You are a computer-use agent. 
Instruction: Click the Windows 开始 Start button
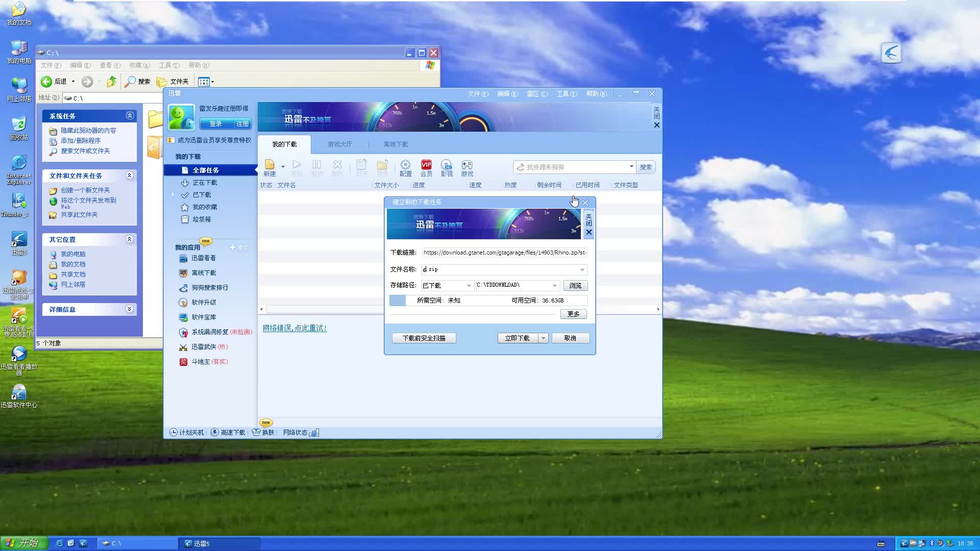tap(24, 543)
